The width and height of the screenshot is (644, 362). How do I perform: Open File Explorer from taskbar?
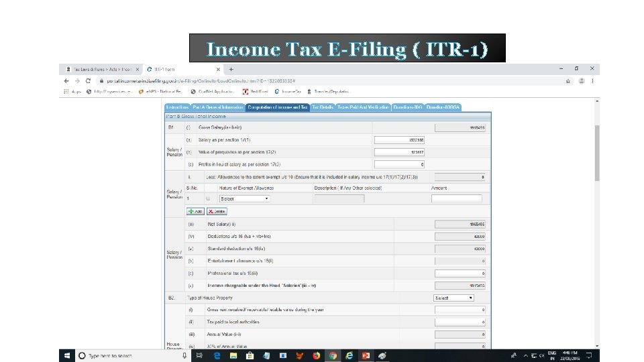point(233,356)
